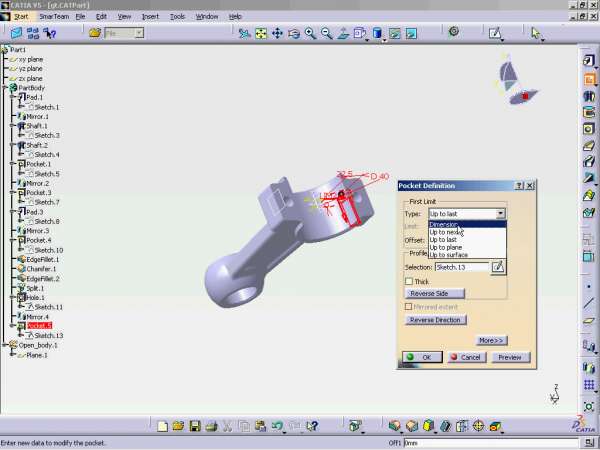This screenshot has width=600, height=450.
Task: Click the Zoom In magnifier icon
Action: tap(310, 33)
